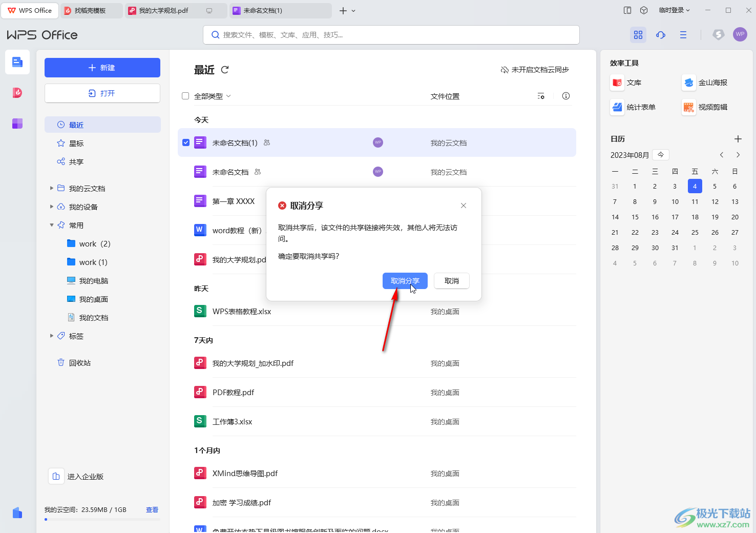The image size is (756, 533).
Task: Click the cube icon in title bar
Action: point(644,10)
